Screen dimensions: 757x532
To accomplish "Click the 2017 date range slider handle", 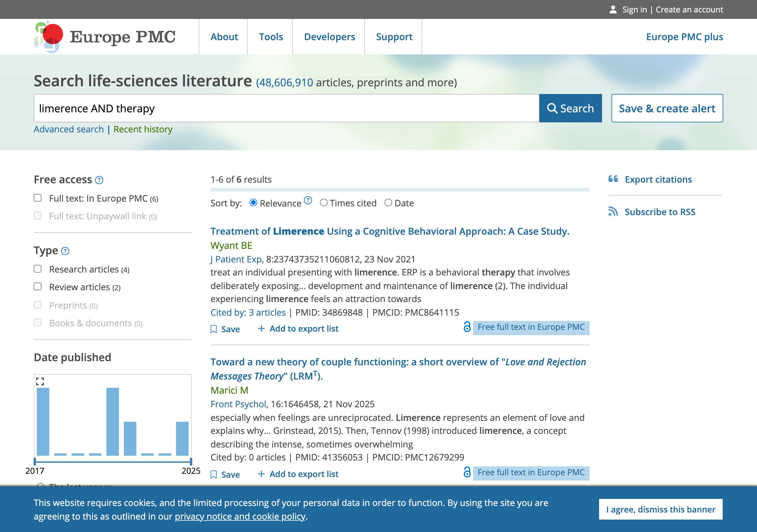I will pyautogui.click(x=35, y=461).
